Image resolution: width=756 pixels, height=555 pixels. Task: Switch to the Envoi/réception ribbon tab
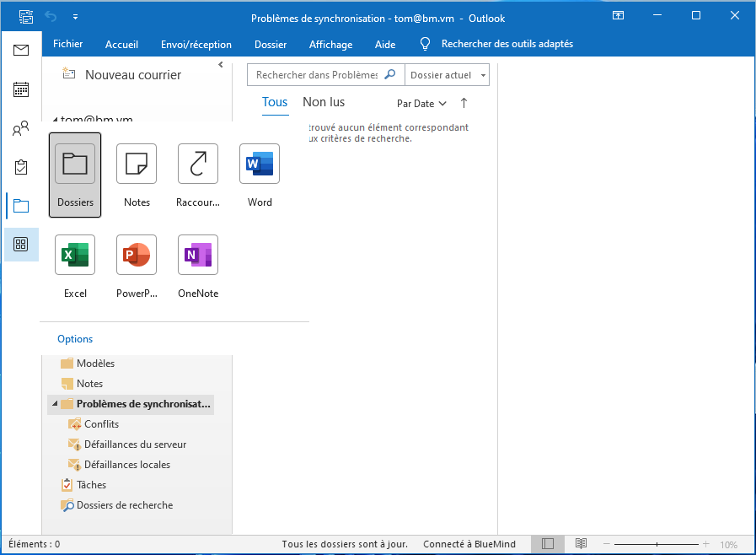point(196,44)
